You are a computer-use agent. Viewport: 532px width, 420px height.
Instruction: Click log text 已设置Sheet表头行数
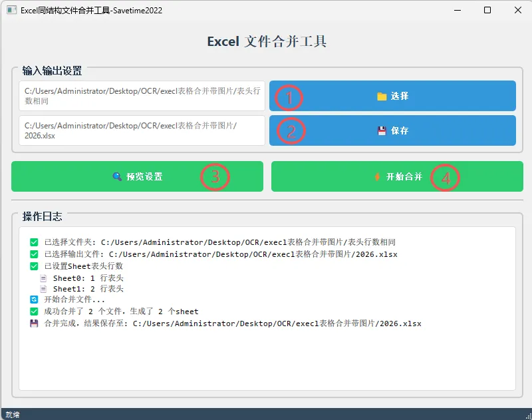[x=84, y=266]
